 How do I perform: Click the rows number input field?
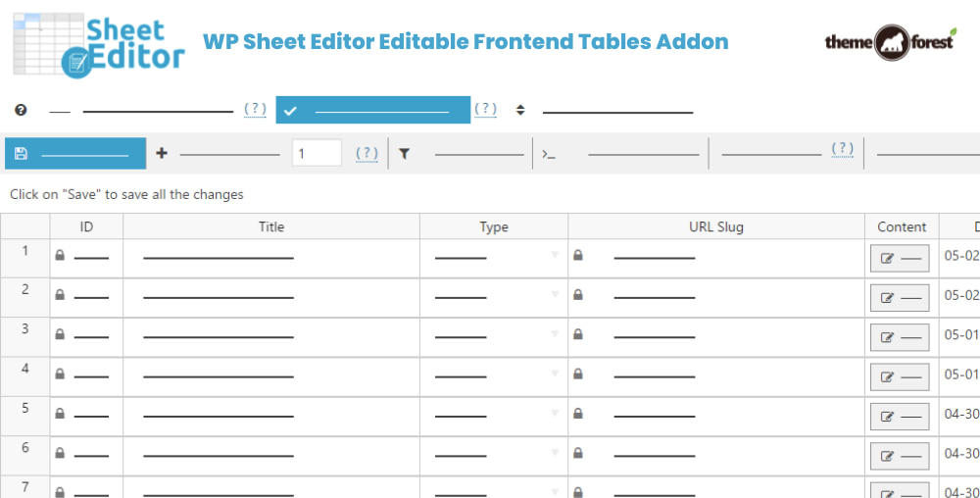[317, 153]
